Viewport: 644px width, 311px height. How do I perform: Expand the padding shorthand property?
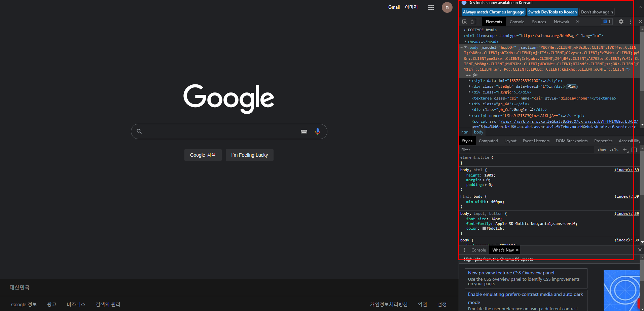point(486,185)
